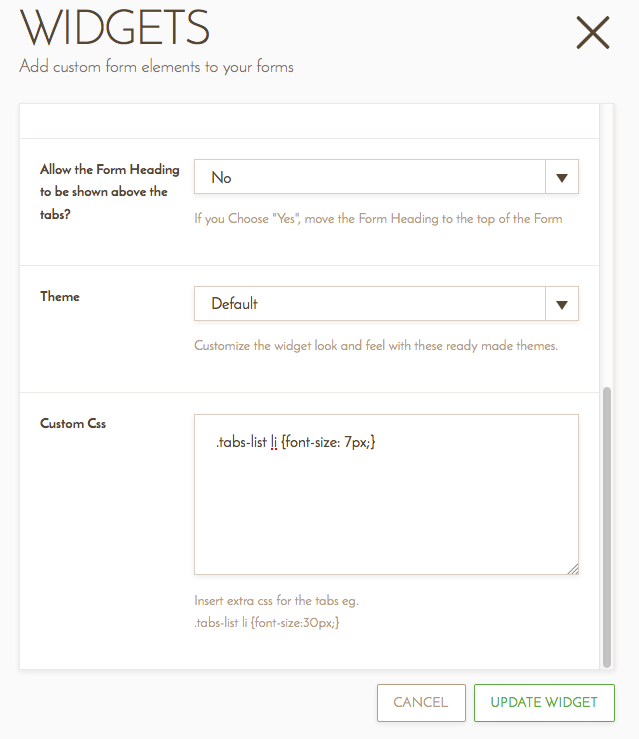This screenshot has width=639, height=739.
Task: Click 'Add custom form elements' subtitle
Action: [x=156, y=66]
